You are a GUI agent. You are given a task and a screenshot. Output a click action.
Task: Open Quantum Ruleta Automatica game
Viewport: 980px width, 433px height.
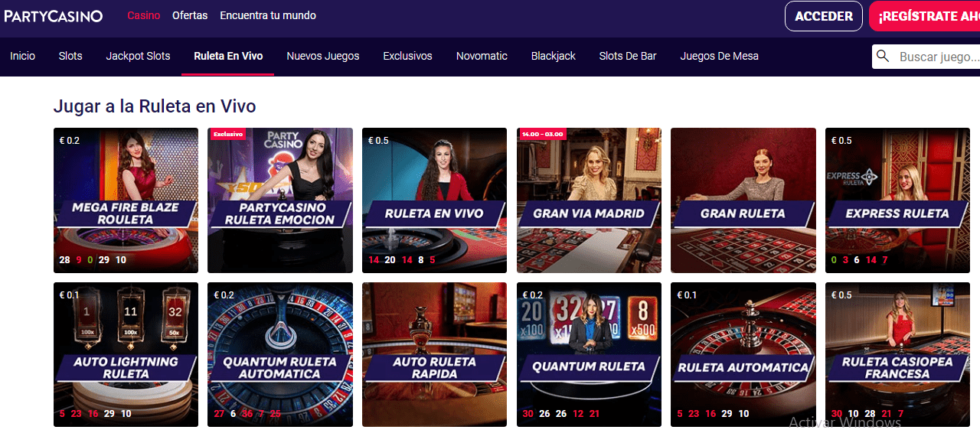280,354
